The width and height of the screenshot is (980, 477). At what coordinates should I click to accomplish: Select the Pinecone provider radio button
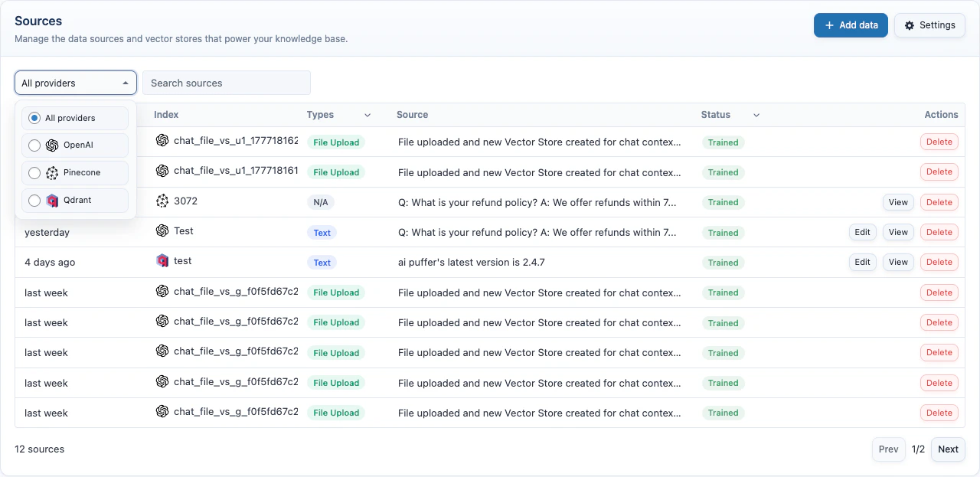point(34,173)
